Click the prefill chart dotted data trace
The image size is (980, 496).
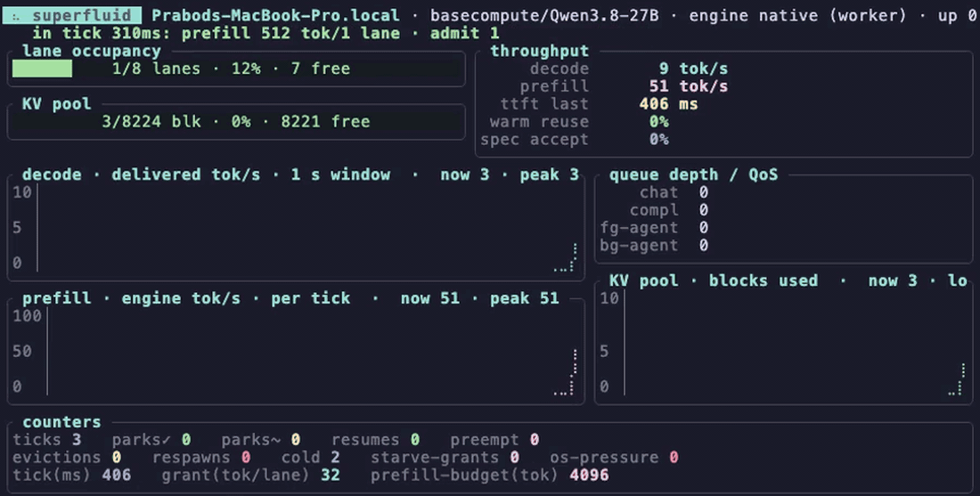click(x=566, y=372)
